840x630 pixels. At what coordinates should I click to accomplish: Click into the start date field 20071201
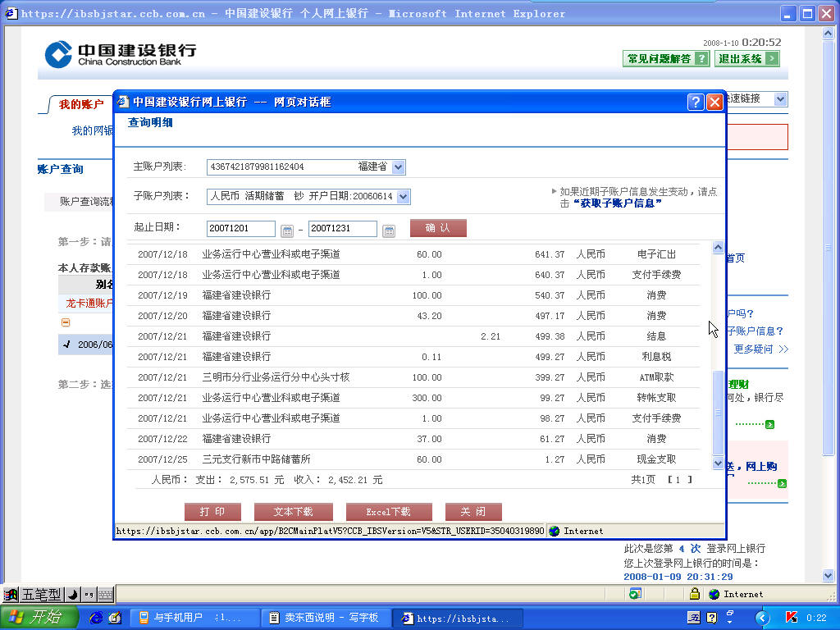point(240,229)
